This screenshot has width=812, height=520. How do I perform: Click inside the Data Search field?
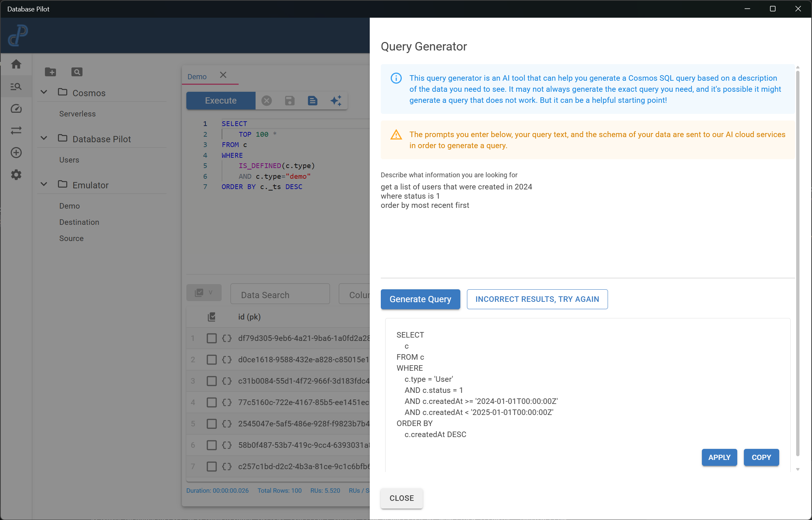point(280,294)
